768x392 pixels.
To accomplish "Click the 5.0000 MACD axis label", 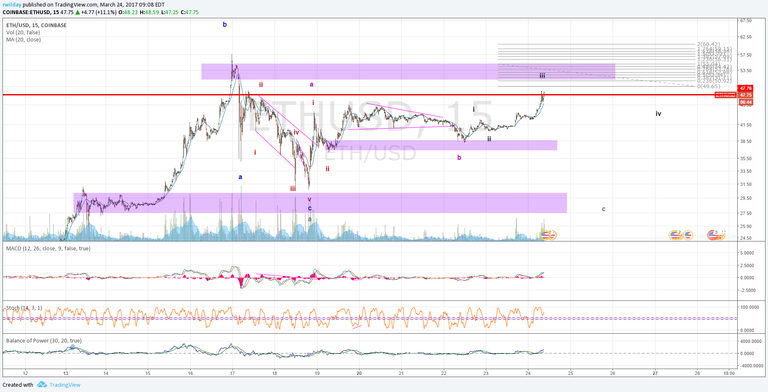I will point(747,253).
